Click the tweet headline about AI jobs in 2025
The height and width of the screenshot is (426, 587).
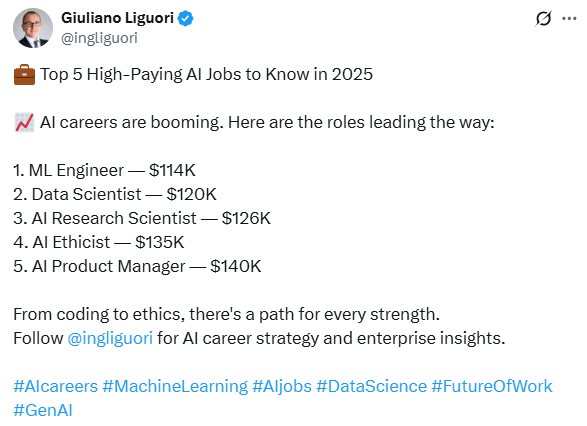tap(206, 74)
